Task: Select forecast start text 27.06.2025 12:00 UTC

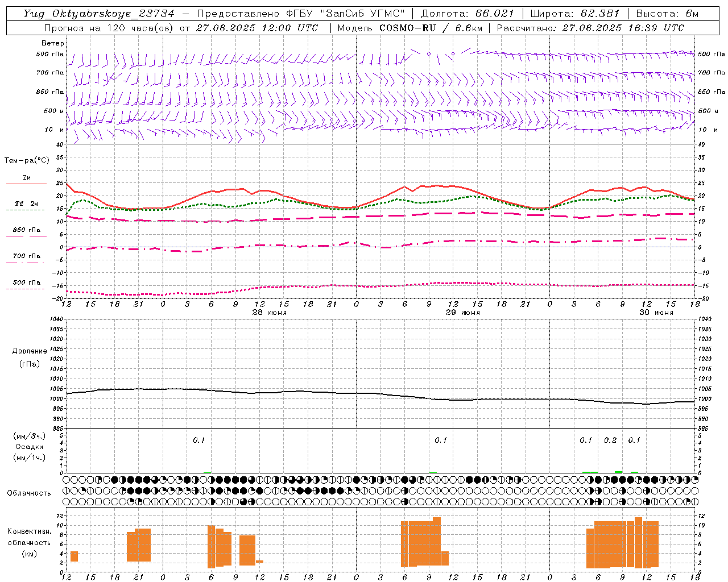Action: click(257, 28)
